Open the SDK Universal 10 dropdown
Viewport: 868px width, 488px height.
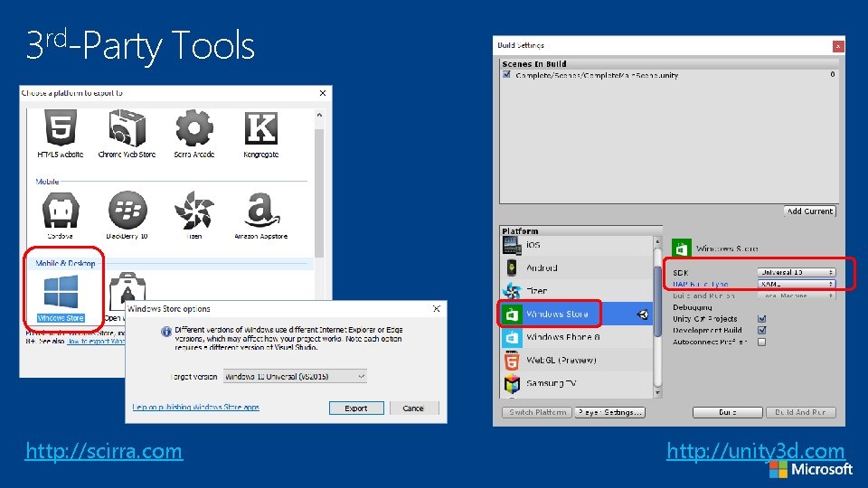[x=796, y=272]
